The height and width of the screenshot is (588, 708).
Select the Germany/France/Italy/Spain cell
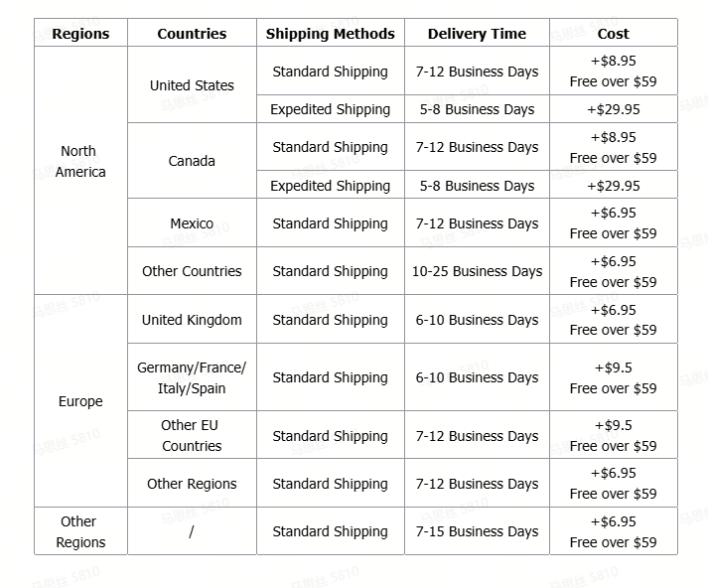point(192,377)
